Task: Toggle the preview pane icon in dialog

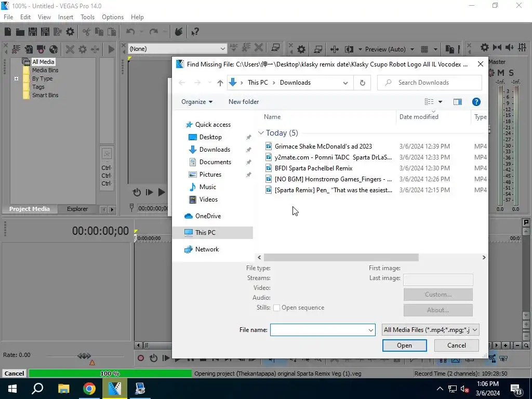Action: point(457,102)
